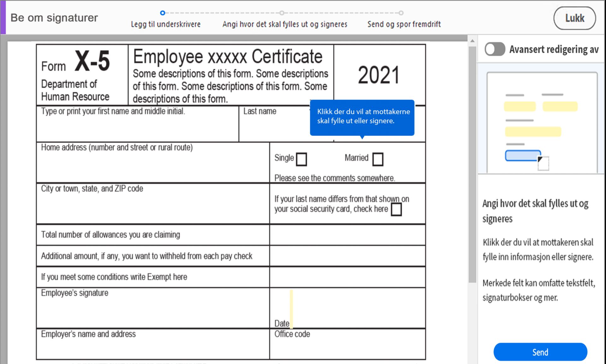This screenshot has height=364, width=606.
Task: Click the first progress step circle
Action: [x=163, y=13]
